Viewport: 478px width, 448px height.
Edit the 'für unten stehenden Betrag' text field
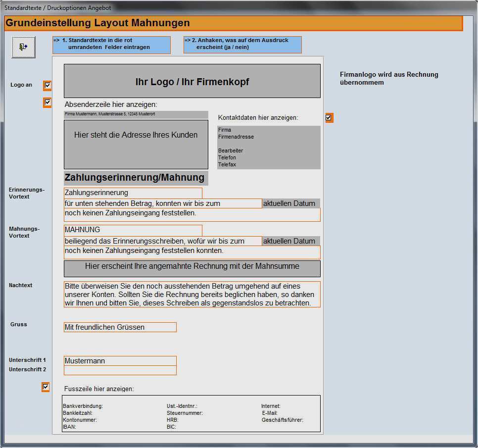coord(162,203)
